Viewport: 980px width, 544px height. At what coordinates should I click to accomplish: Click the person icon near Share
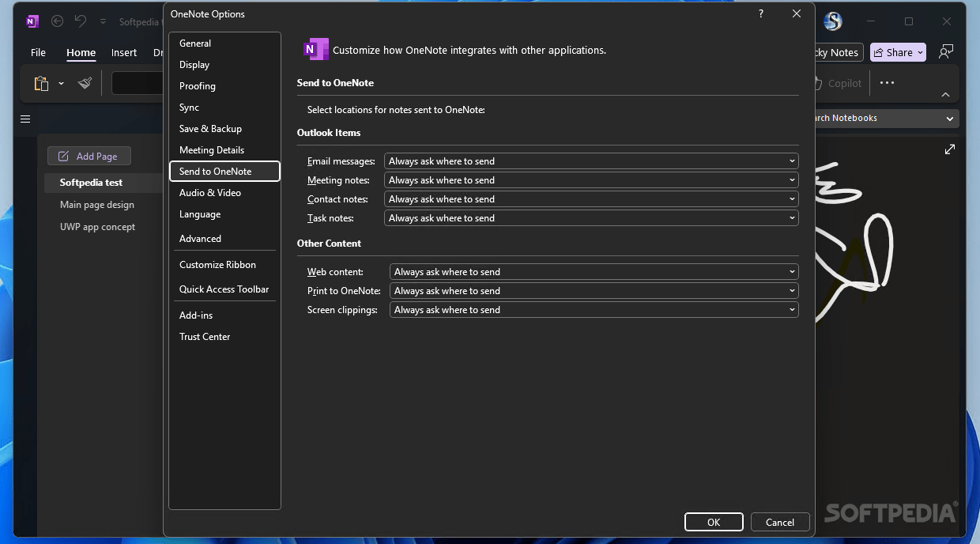945,51
